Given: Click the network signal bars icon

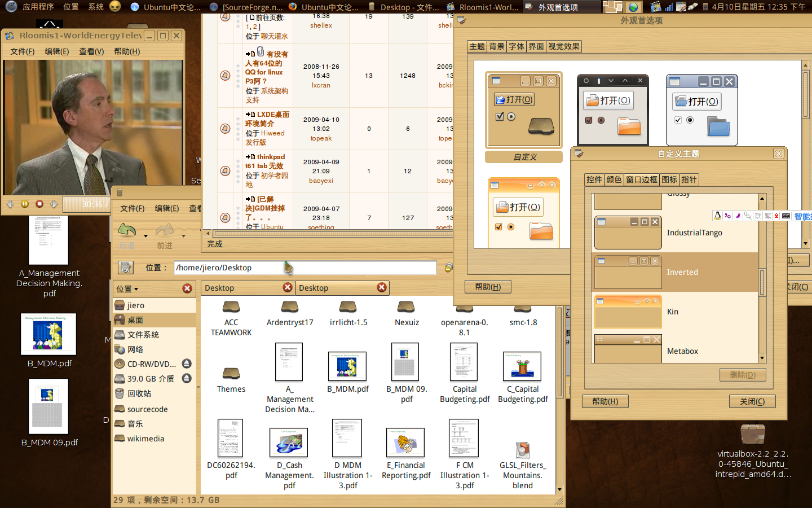Looking at the screenshot, I should 669,7.
